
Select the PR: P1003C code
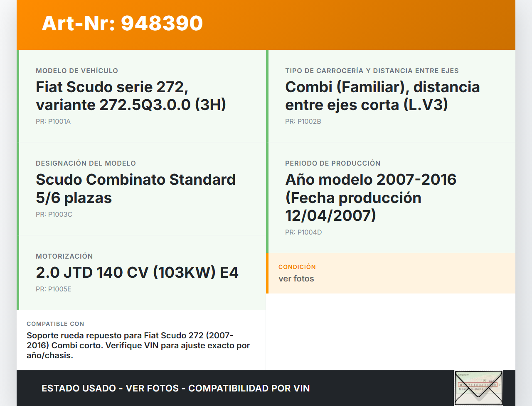(x=54, y=214)
